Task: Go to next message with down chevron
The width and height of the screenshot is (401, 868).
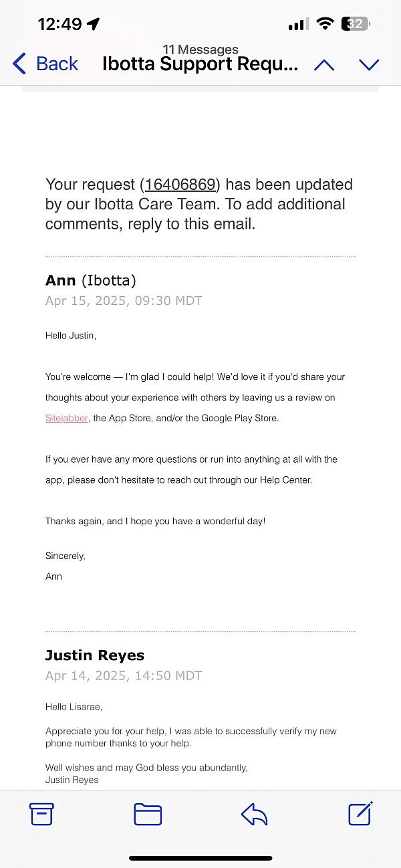Action: pos(369,65)
